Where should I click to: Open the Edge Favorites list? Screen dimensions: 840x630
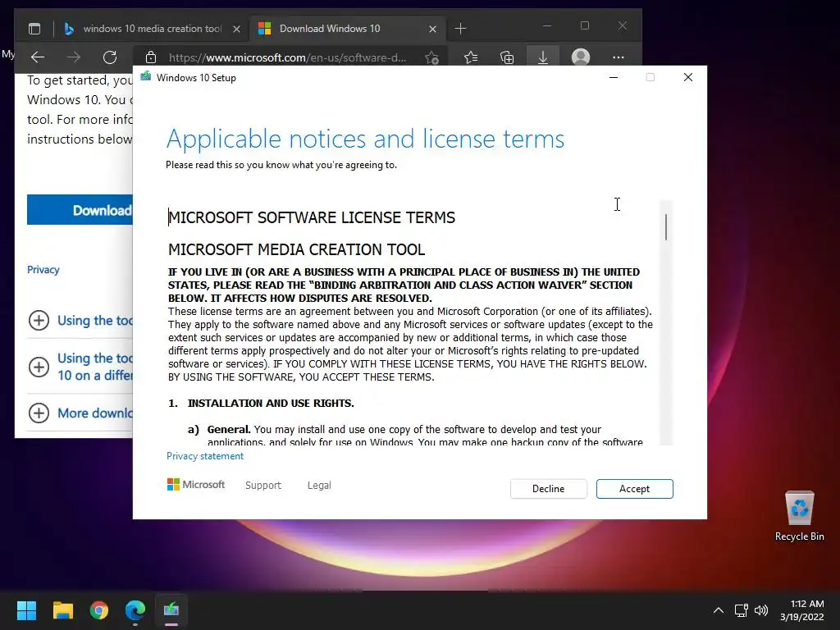471,57
